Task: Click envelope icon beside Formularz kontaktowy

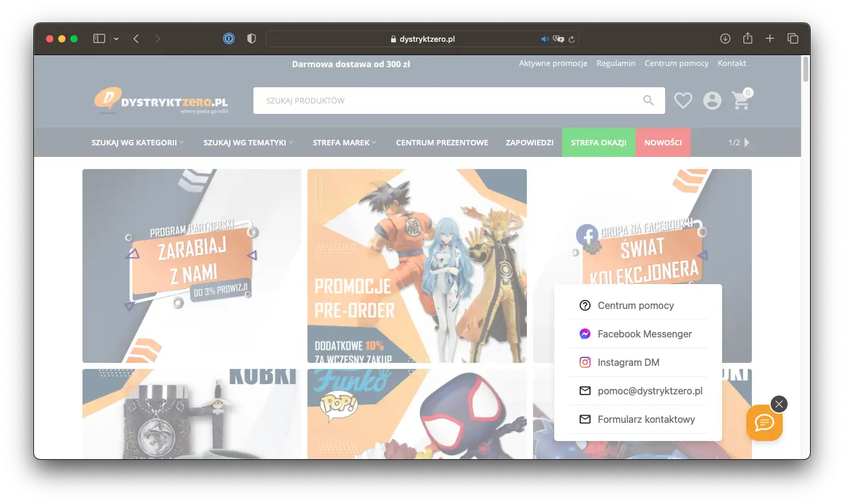Action: [x=585, y=419]
